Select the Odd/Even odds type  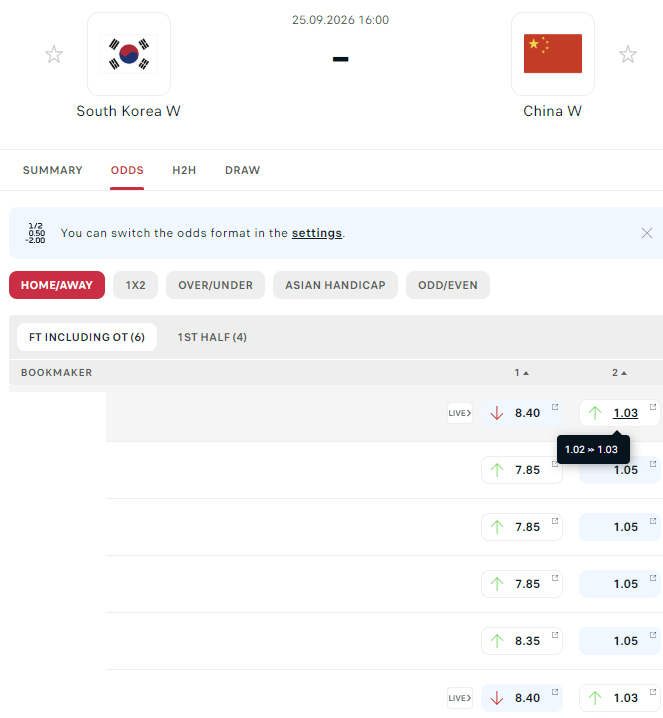[448, 285]
